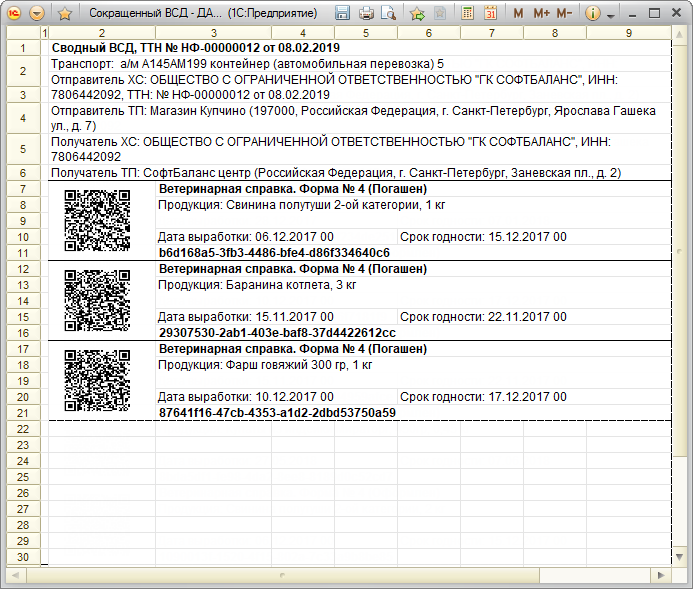Viewport: 693px width, 589px height.
Task: Click the horizontal scrollbar left arrow
Action: coord(16,575)
